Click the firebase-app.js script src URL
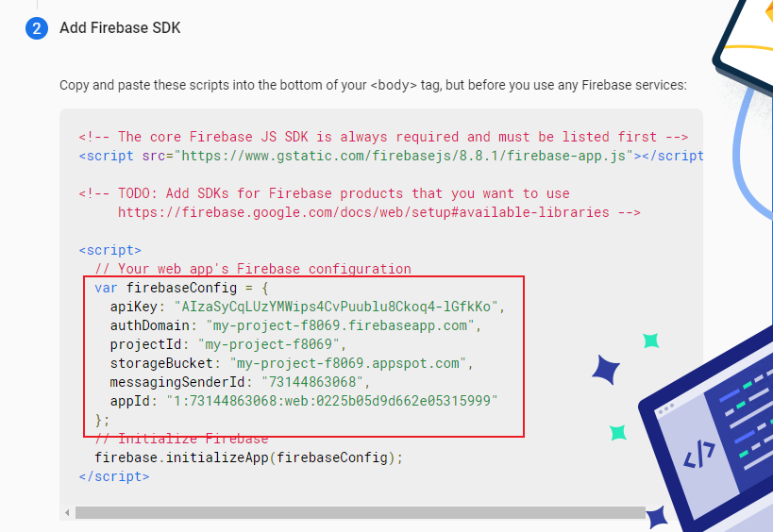773x532 pixels. (404, 156)
